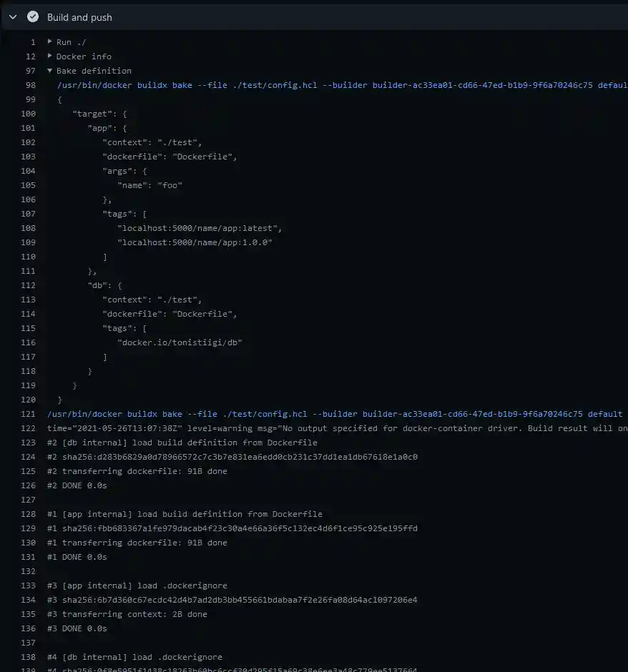Collapse the Bake definition section

(49, 70)
